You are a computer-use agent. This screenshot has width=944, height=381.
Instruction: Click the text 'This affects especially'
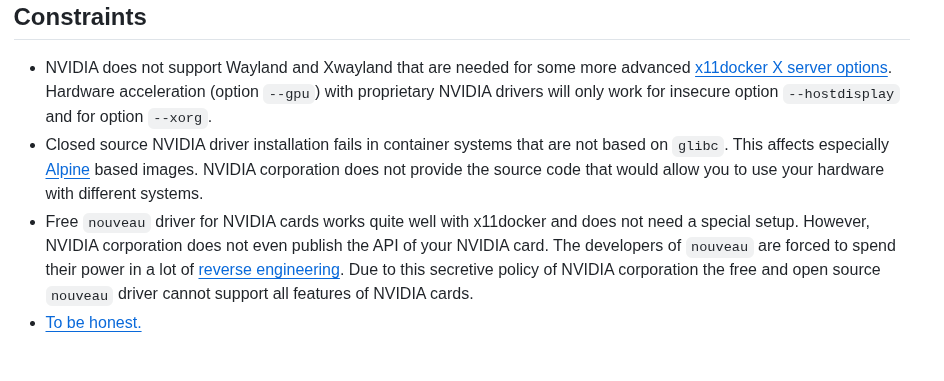(x=810, y=145)
